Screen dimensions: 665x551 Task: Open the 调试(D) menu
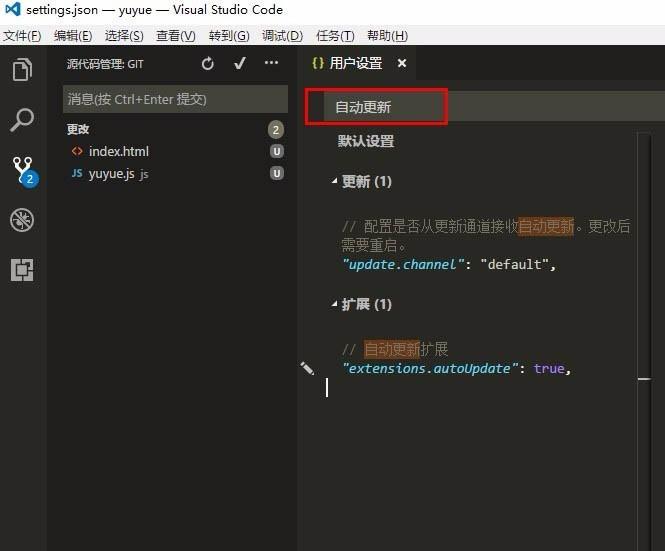282,36
